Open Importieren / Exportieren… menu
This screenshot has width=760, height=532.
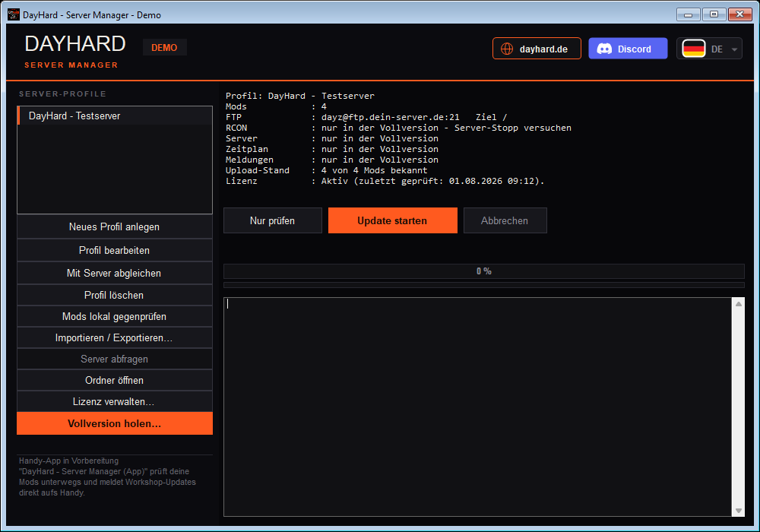tap(115, 337)
